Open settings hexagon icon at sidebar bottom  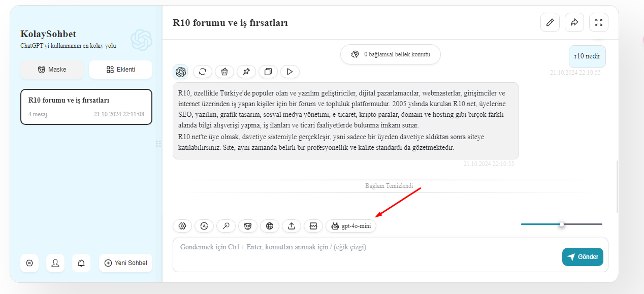(29, 263)
